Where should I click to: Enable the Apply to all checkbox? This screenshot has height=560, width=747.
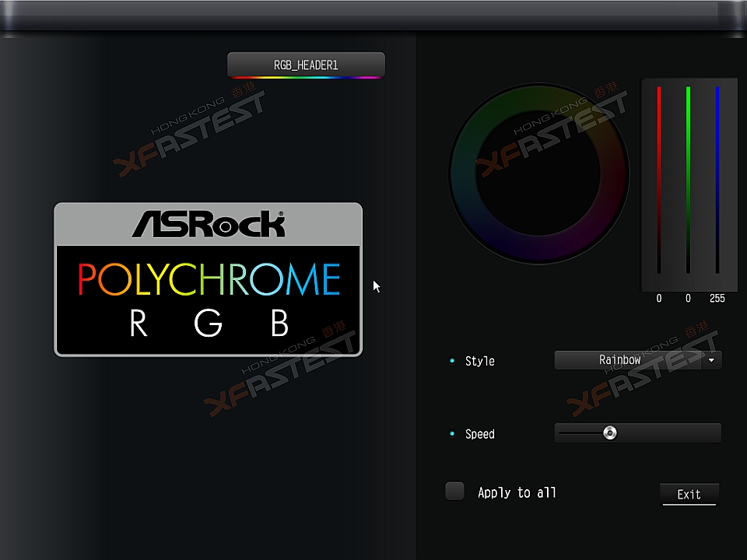pyautogui.click(x=454, y=491)
